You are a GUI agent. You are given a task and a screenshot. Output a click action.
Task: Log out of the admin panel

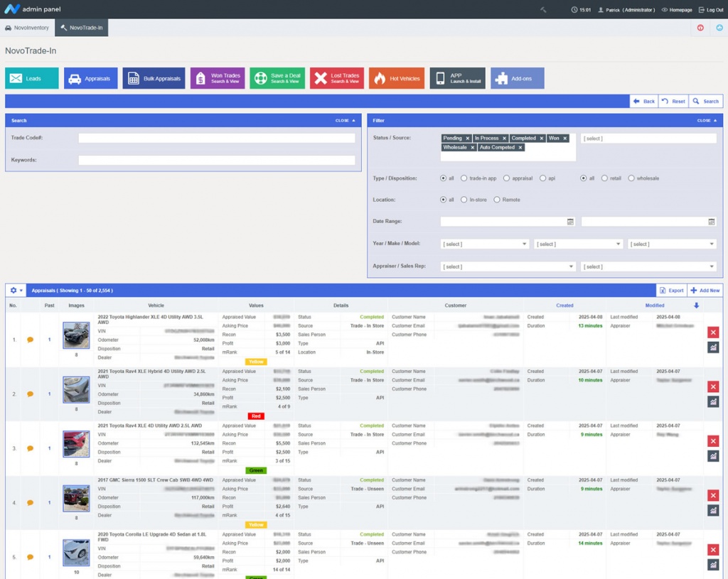point(711,10)
